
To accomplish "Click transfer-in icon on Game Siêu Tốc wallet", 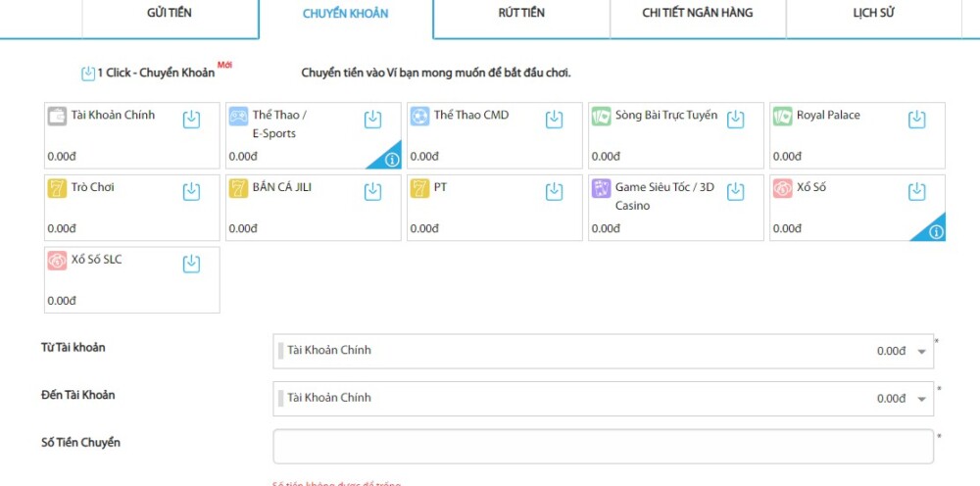I will (735, 192).
